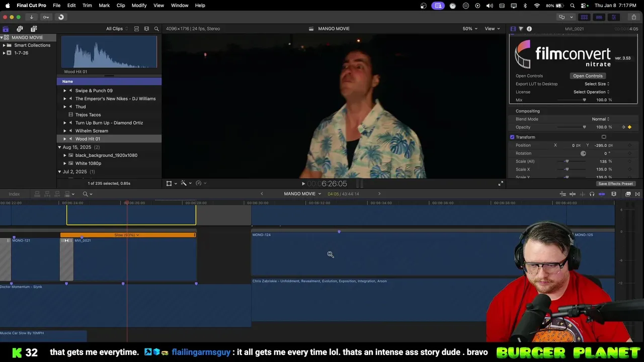Open the viewer View options dropdown

click(492, 29)
